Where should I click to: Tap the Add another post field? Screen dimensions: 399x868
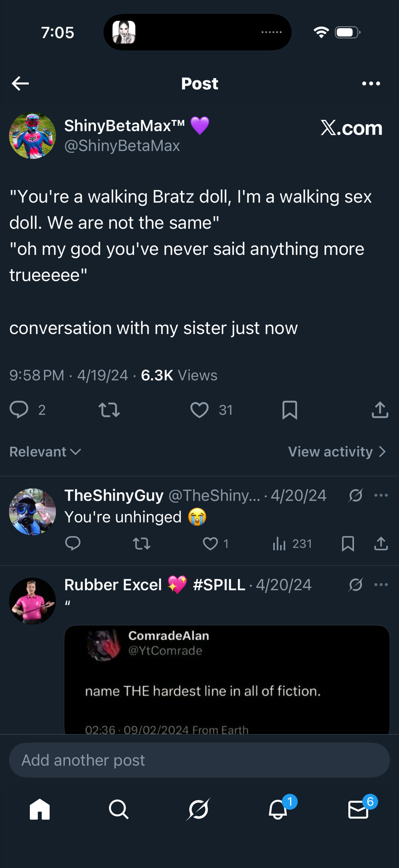199,760
